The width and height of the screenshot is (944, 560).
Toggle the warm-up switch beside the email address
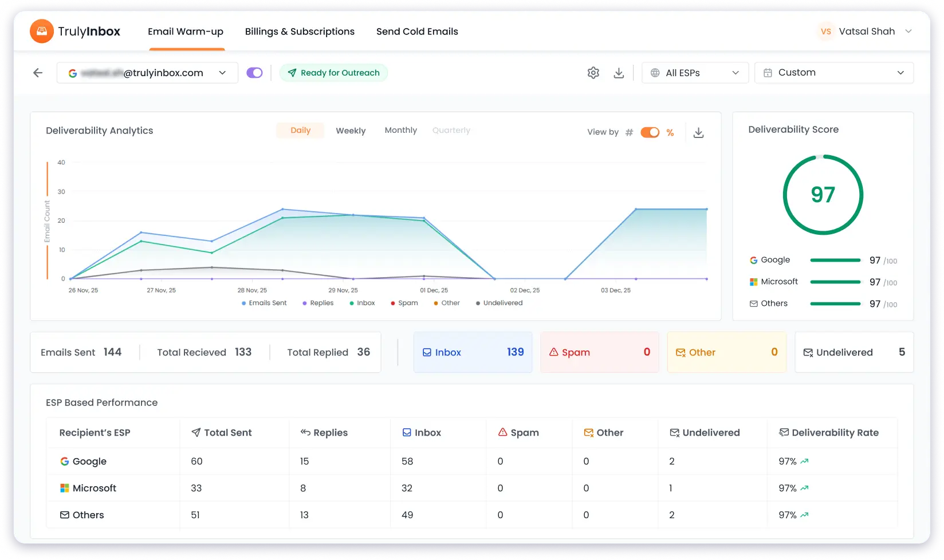[254, 73]
